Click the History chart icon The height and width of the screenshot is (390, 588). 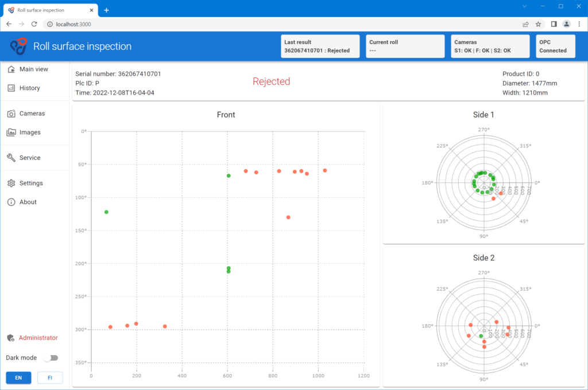click(11, 88)
